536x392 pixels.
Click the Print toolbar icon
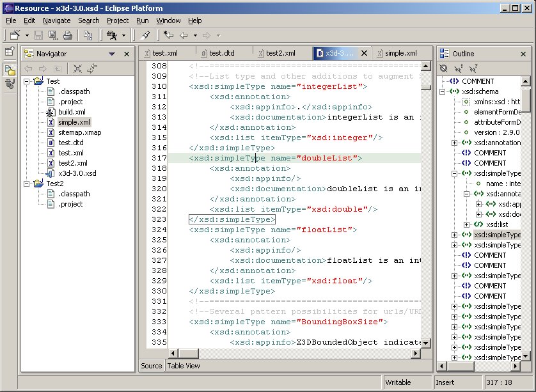pos(68,35)
